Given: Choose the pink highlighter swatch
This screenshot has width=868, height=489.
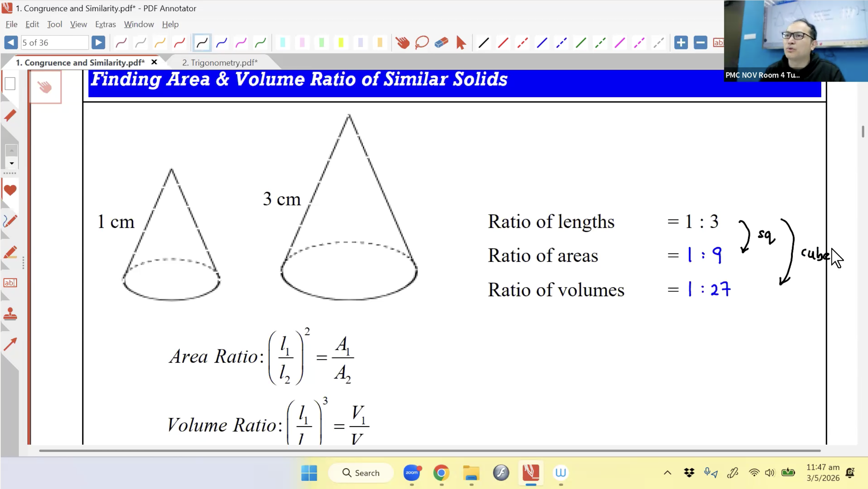Looking at the screenshot, I should 302,43.
